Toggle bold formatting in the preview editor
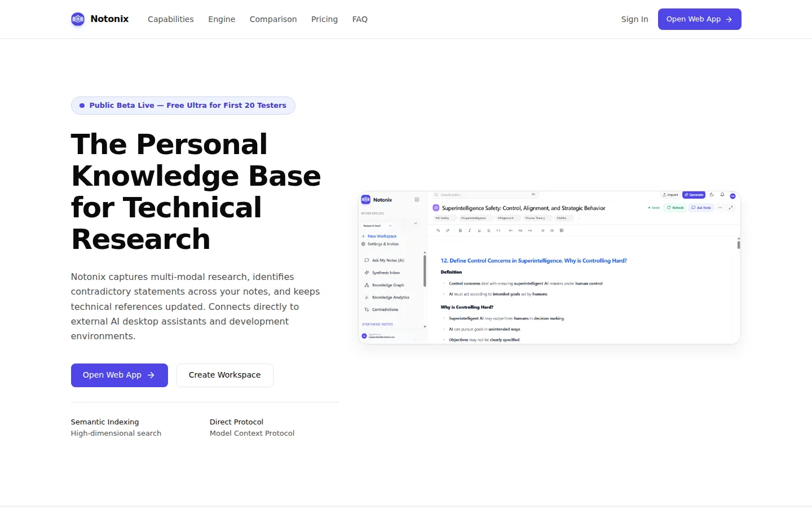Viewport: 812px width, 508px height. click(460, 230)
